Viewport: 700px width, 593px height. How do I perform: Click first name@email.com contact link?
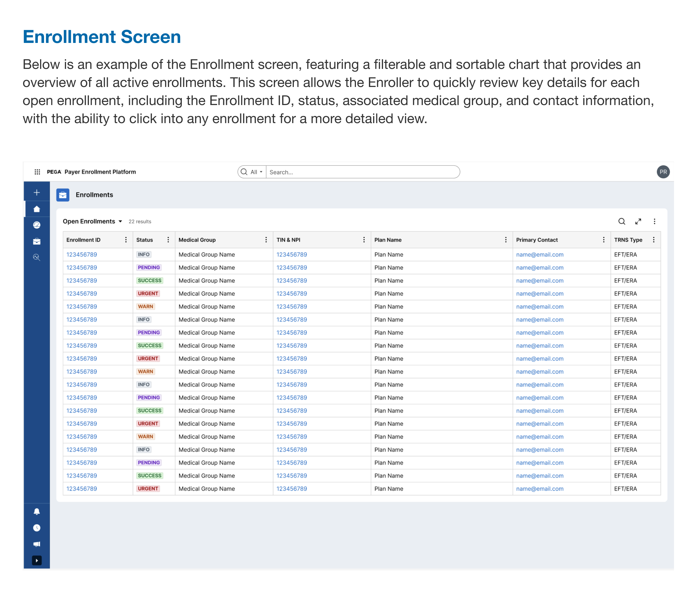540,254
